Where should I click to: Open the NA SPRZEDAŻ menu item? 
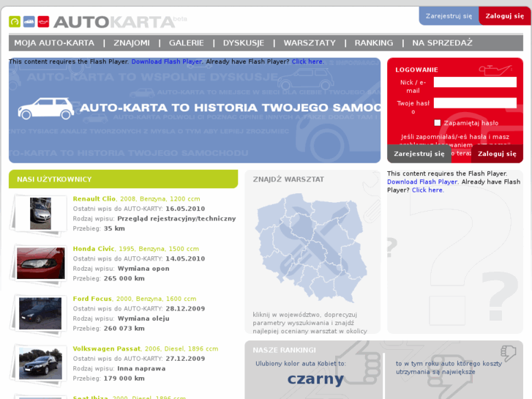(x=442, y=42)
